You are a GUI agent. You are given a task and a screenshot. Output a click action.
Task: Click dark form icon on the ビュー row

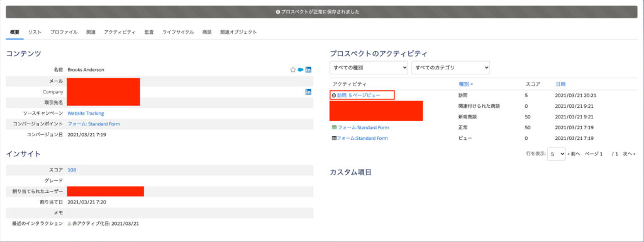[x=334, y=138]
